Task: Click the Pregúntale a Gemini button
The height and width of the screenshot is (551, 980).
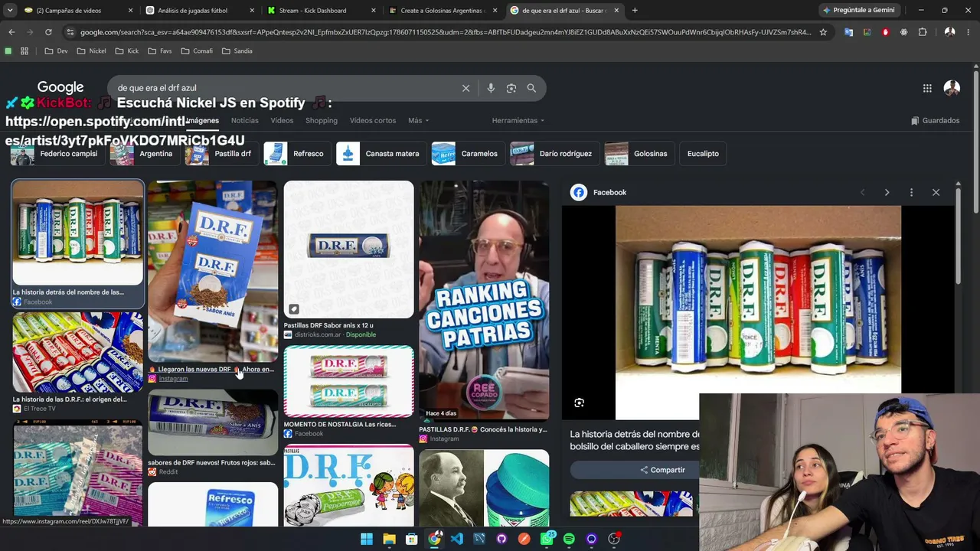Action: [x=858, y=11]
